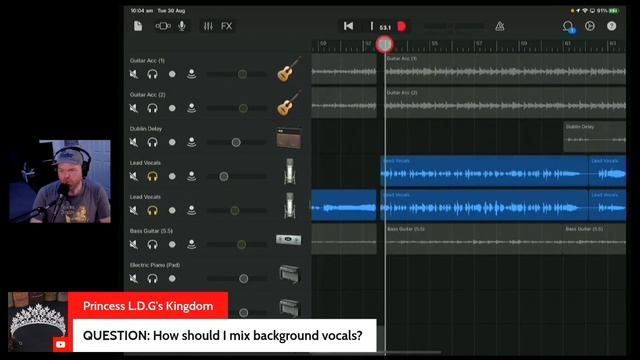Select the first Lead Vocals microphone icon

[289, 171]
